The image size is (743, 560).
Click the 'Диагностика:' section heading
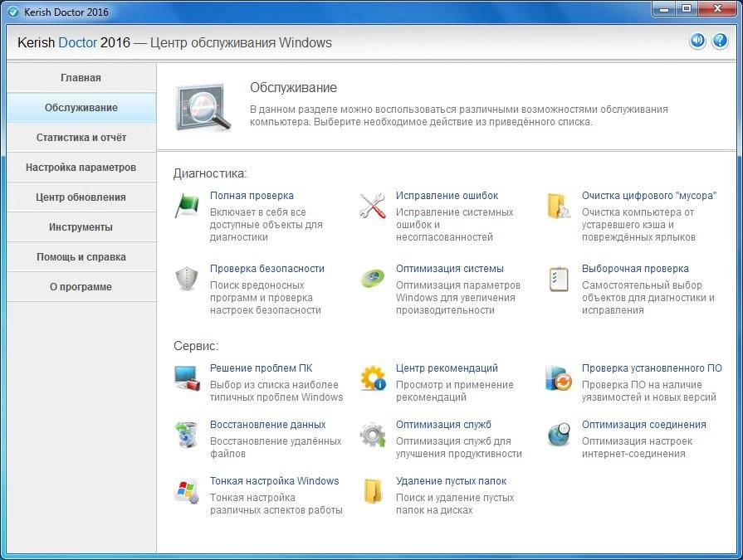(210, 173)
